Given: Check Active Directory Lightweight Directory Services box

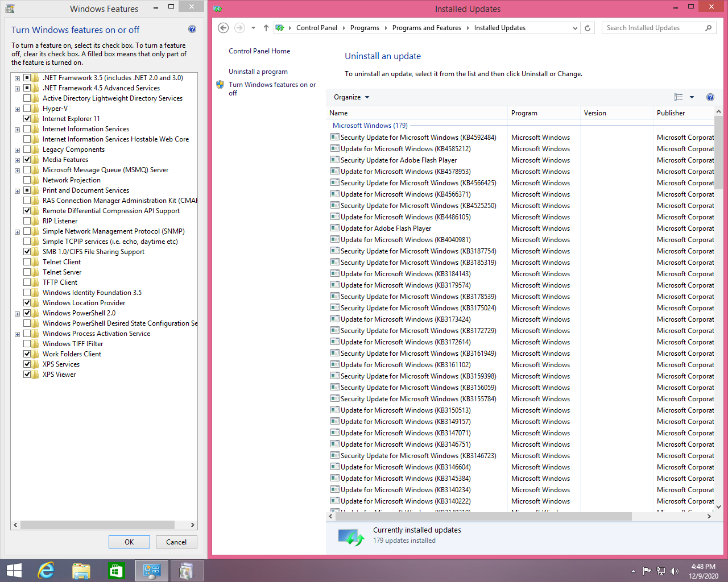Looking at the screenshot, I should [x=27, y=98].
